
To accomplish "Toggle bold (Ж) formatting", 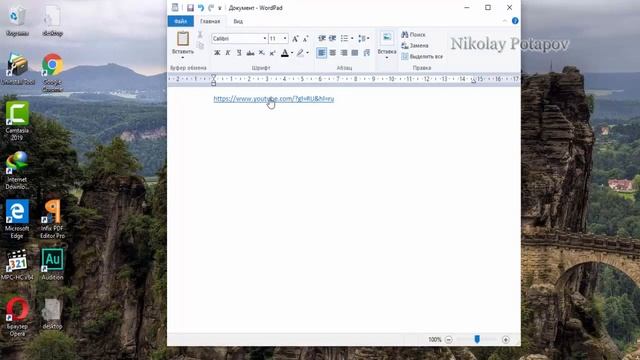I will (x=217, y=53).
